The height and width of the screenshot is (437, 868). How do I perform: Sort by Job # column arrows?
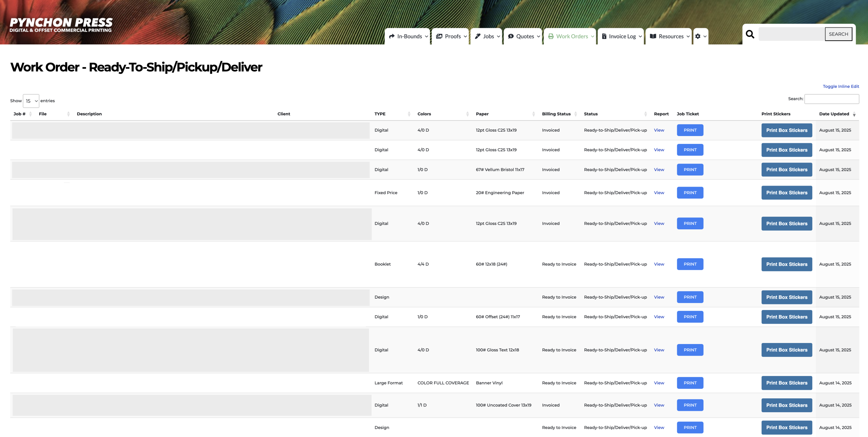(x=31, y=114)
